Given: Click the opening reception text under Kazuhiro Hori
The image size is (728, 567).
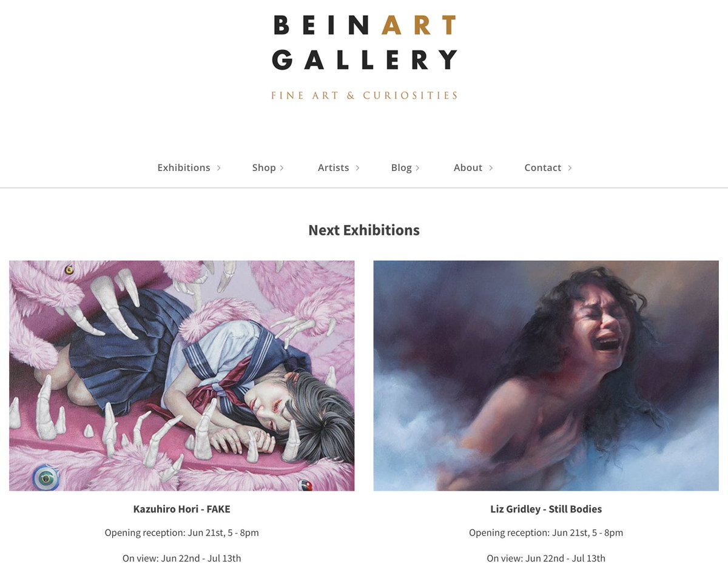Looking at the screenshot, I should (181, 533).
